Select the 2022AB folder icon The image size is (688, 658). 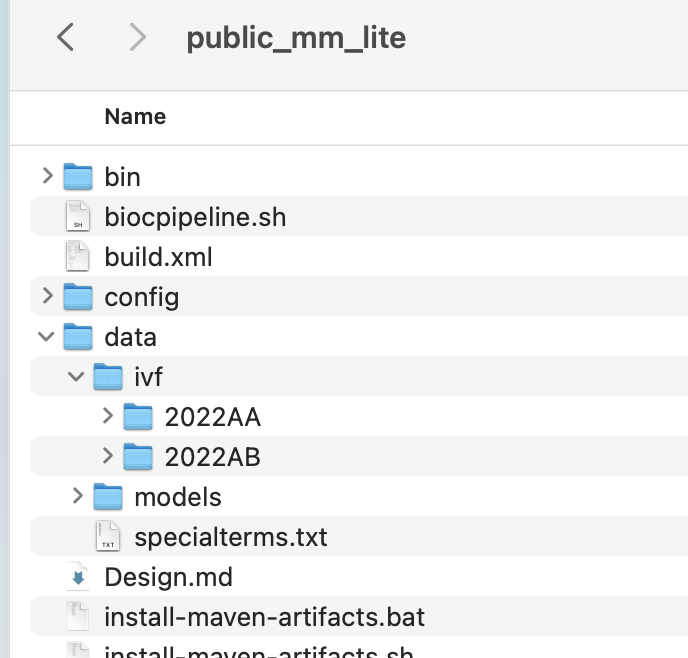pos(138,456)
